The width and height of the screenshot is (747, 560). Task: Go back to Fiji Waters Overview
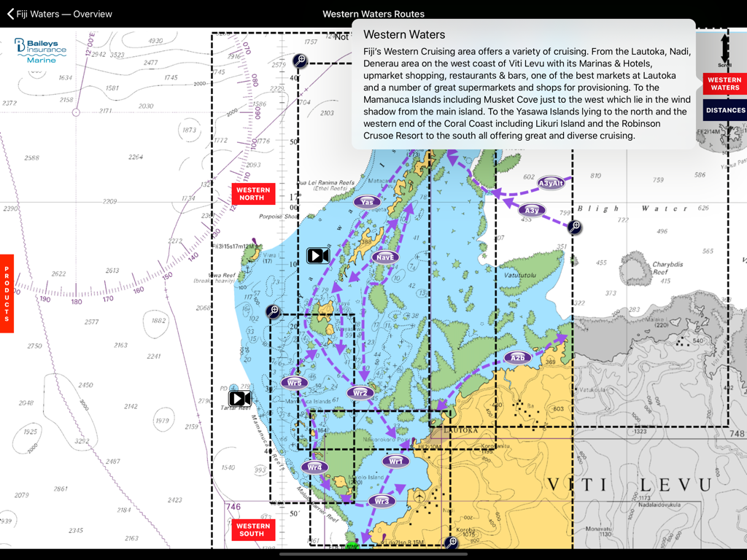58,13
